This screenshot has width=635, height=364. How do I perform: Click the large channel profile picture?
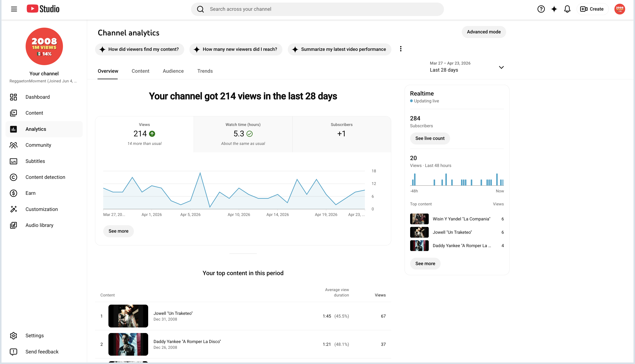[x=44, y=46]
